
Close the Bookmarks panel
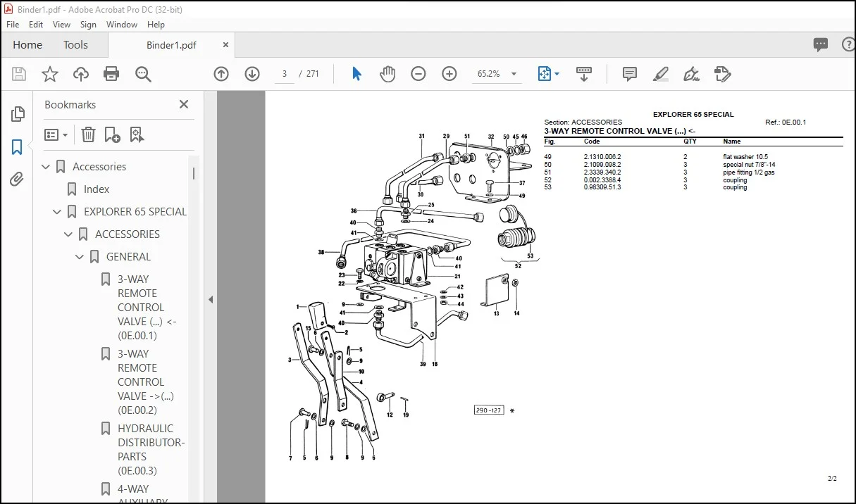click(x=184, y=104)
